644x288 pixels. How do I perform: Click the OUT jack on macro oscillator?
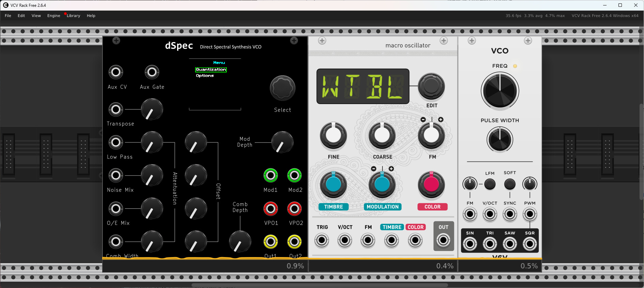click(443, 240)
